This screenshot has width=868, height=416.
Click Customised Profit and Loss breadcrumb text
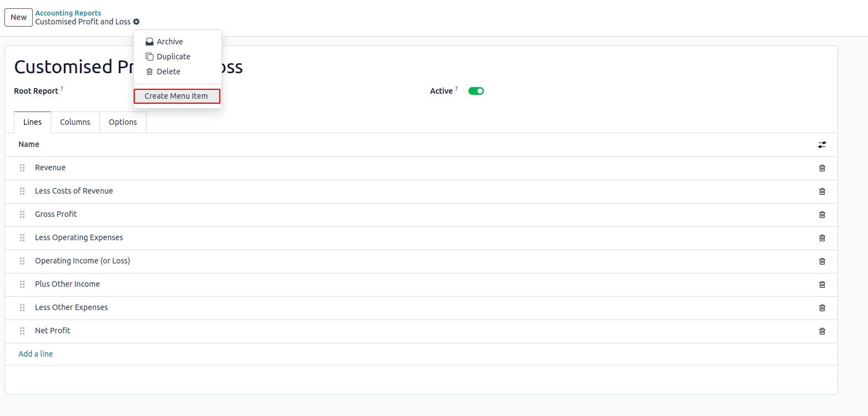[x=83, y=22]
